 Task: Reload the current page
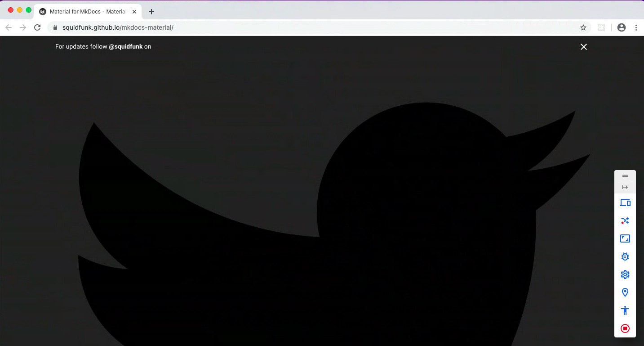37,27
